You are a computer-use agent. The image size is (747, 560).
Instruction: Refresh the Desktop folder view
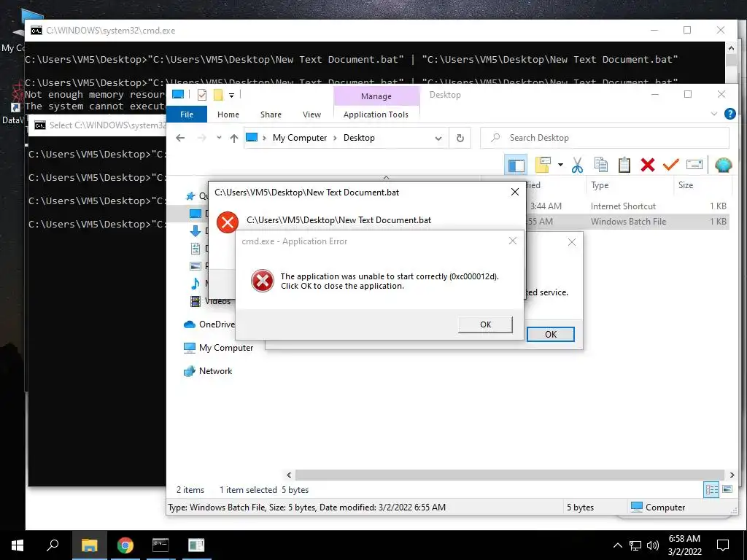click(x=460, y=138)
